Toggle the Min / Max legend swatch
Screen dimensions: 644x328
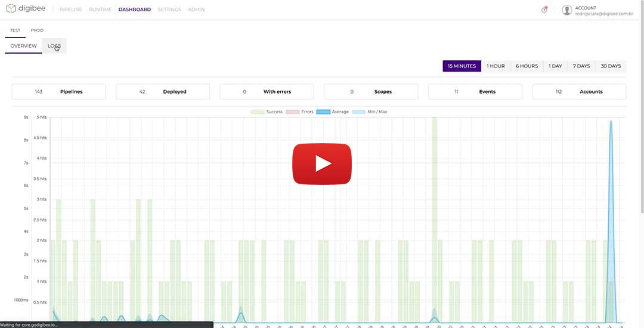click(358, 112)
